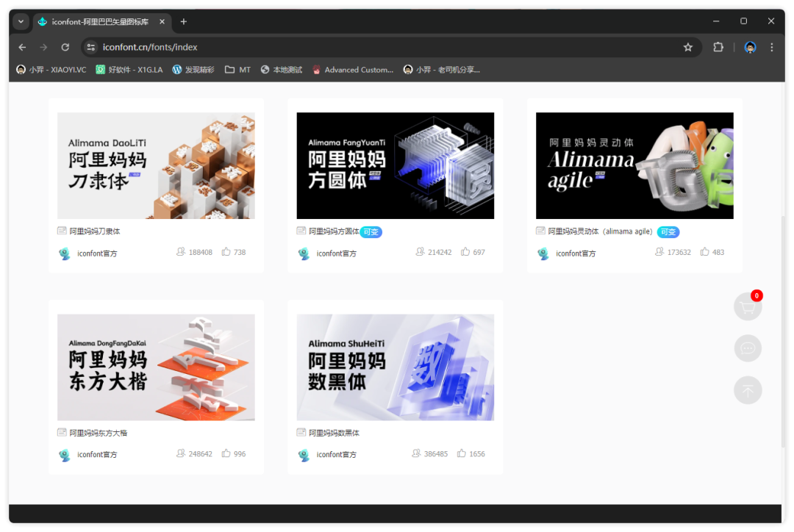Select the iconfont-阿里巴巴矢量图标库 tab
The width and height of the screenshot is (794, 532).
click(x=102, y=22)
